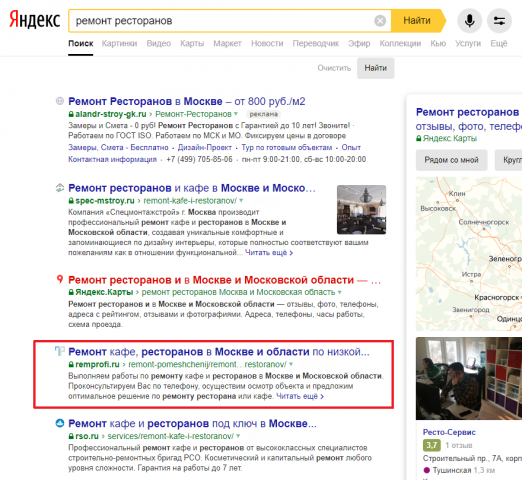
Task: Expand dropdown arrow after Ремонт-Ресторанов path
Action: (236, 114)
